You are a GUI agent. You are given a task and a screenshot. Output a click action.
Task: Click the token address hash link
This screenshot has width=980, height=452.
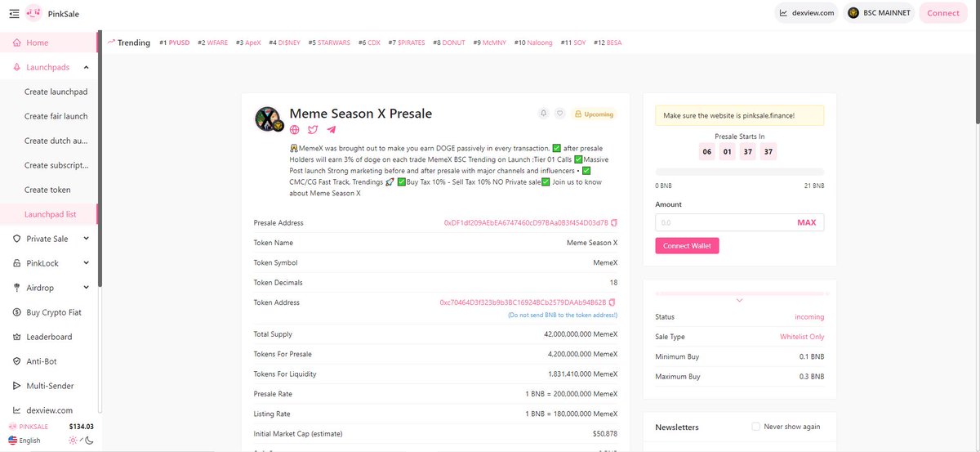523,302
